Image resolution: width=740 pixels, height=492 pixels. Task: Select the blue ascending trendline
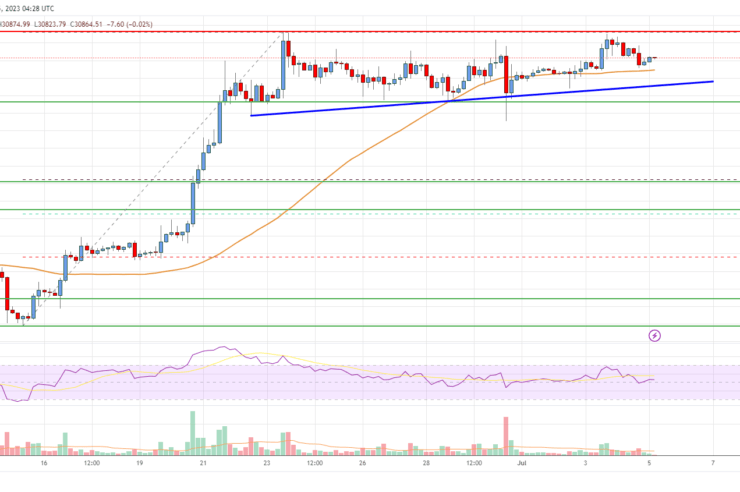tap(481, 99)
